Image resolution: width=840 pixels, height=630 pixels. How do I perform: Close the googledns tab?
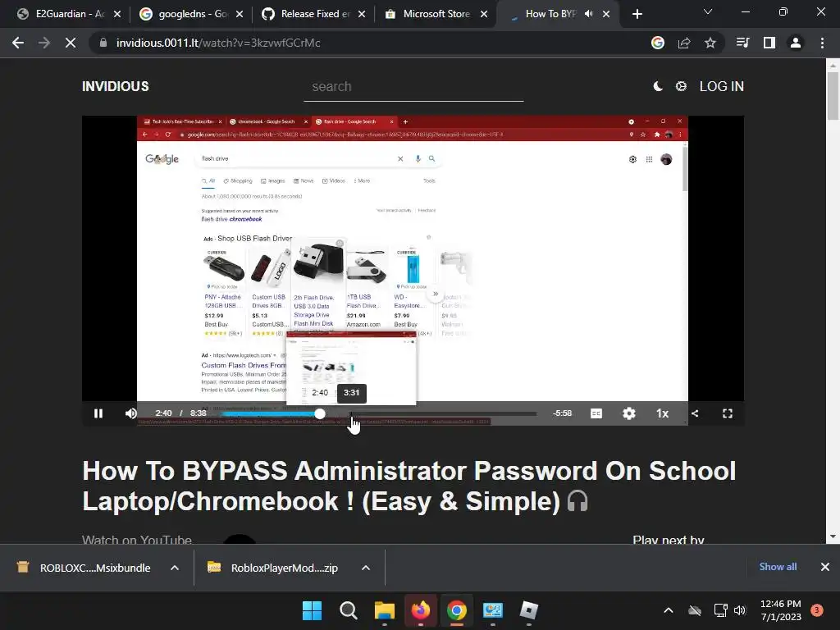(x=240, y=14)
